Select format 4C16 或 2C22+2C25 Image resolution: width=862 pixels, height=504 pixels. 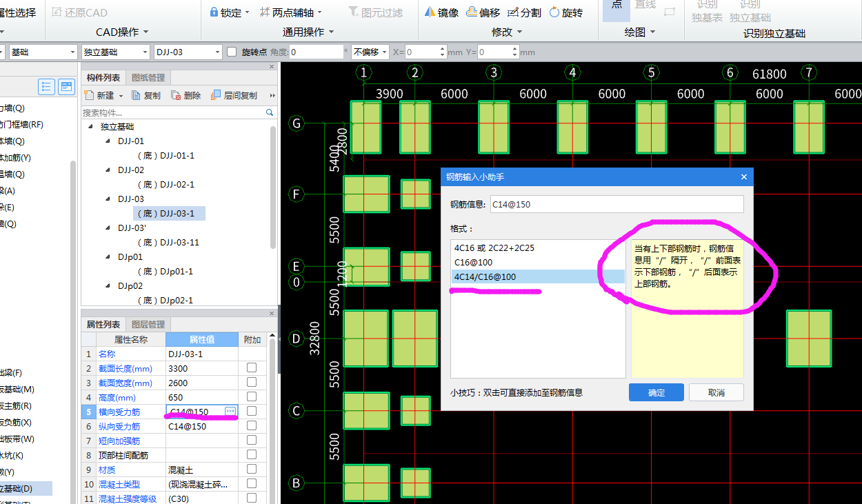coord(538,248)
